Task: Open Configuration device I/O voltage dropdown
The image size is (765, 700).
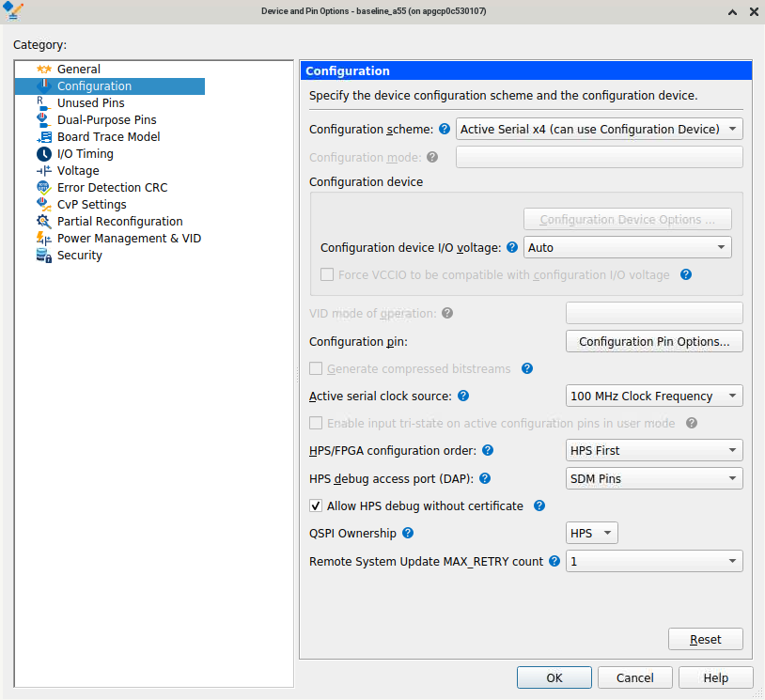Action: point(628,247)
